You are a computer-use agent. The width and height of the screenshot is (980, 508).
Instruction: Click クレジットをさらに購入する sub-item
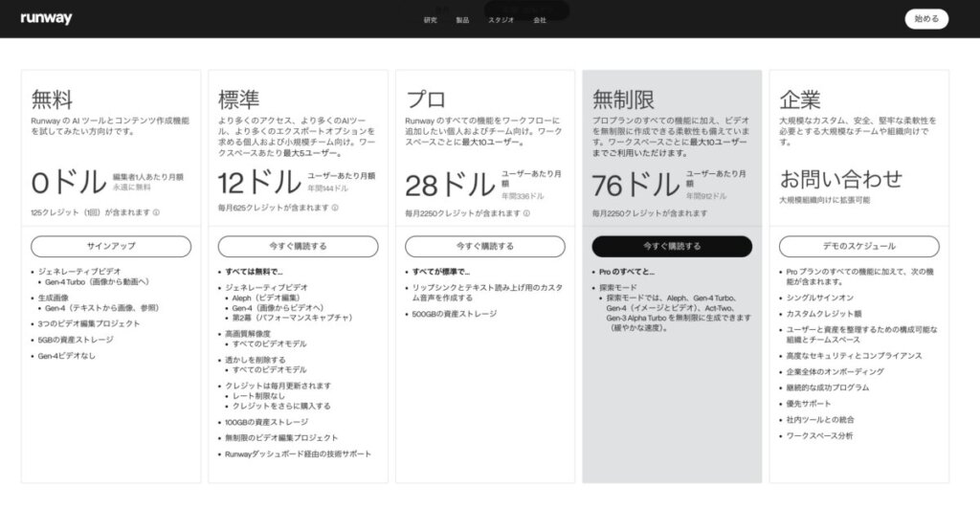click(281, 407)
